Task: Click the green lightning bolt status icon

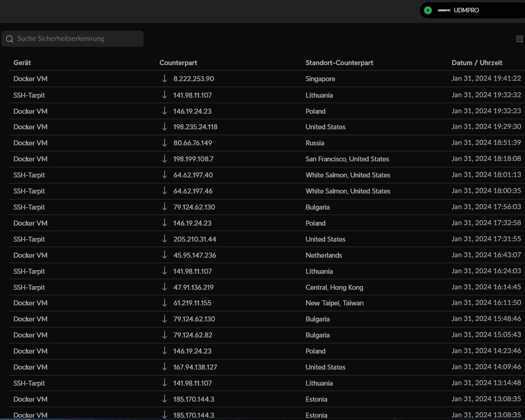Action: [x=428, y=10]
